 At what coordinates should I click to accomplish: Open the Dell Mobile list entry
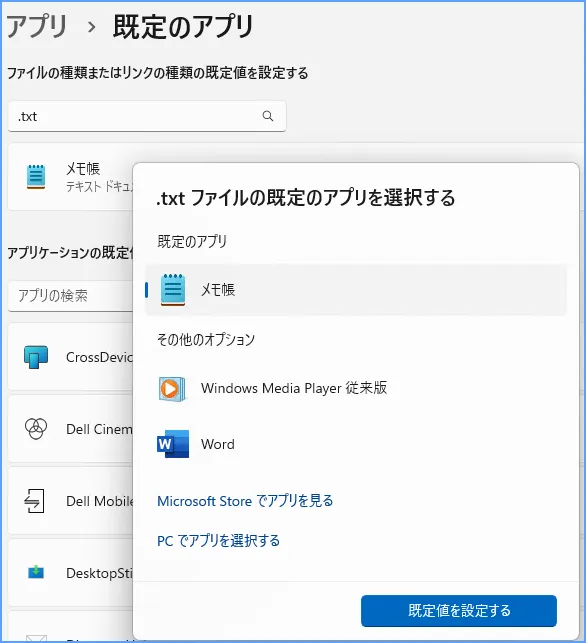point(99,501)
